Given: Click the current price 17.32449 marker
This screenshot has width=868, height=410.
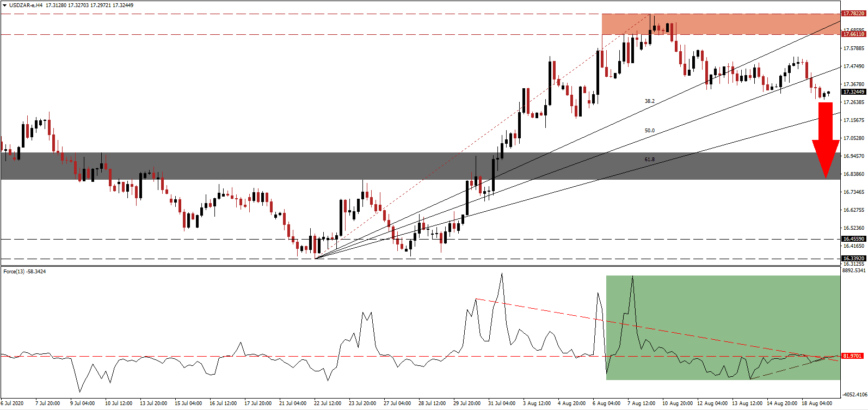Looking at the screenshot, I should pyautogui.click(x=853, y=92).
